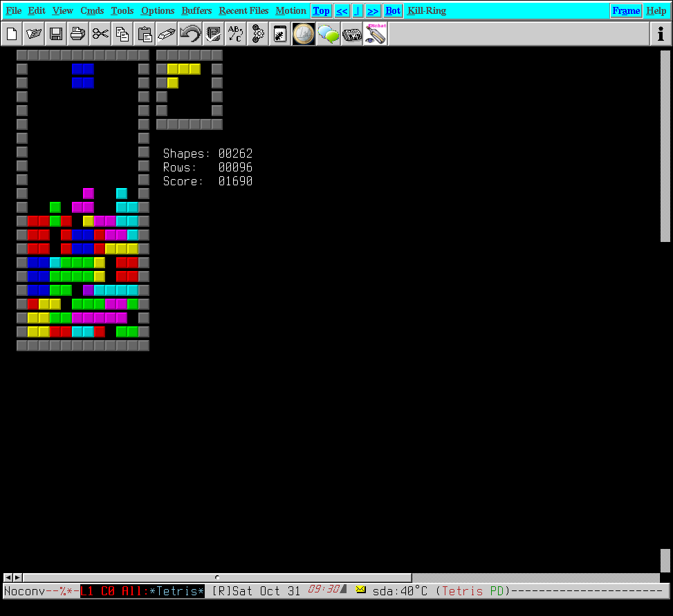Print the buffer with the printer icon
This screenshot has width=673, height=616.
click(x=77, y=34)
